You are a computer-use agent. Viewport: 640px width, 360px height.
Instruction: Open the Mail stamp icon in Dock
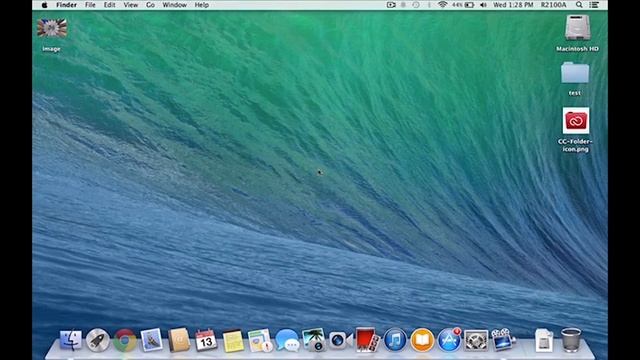(x=151, y=340)
